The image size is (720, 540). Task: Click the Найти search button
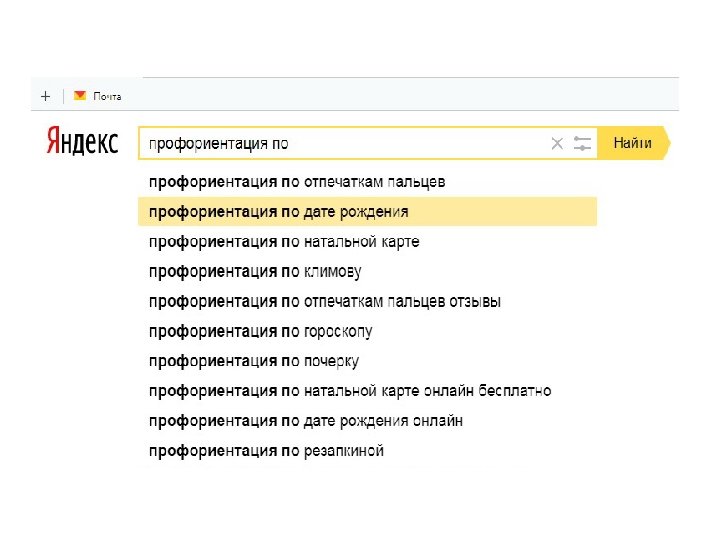(x=634, y=143)
